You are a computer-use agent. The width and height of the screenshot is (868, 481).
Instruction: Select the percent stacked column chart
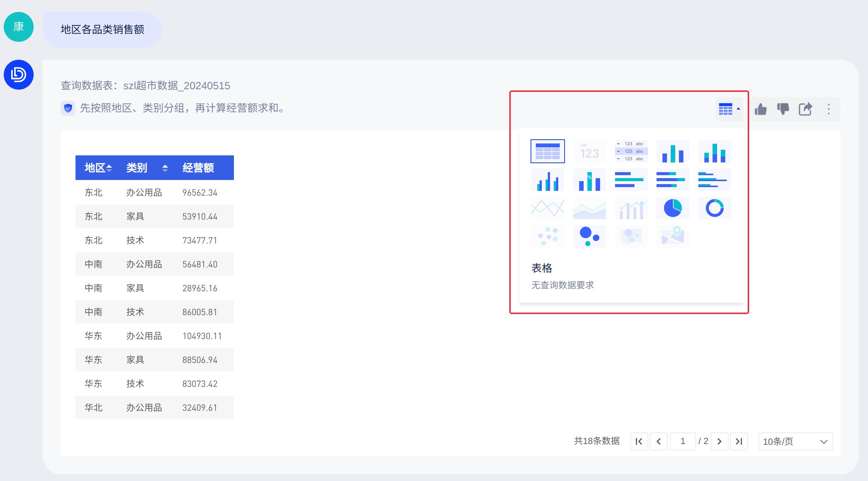coord(589,180)
